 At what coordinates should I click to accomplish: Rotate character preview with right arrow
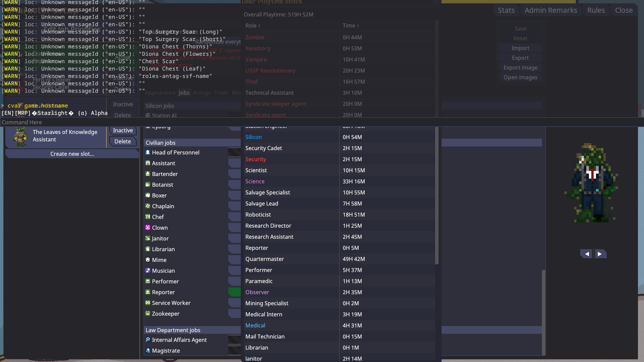click(600, 254)
